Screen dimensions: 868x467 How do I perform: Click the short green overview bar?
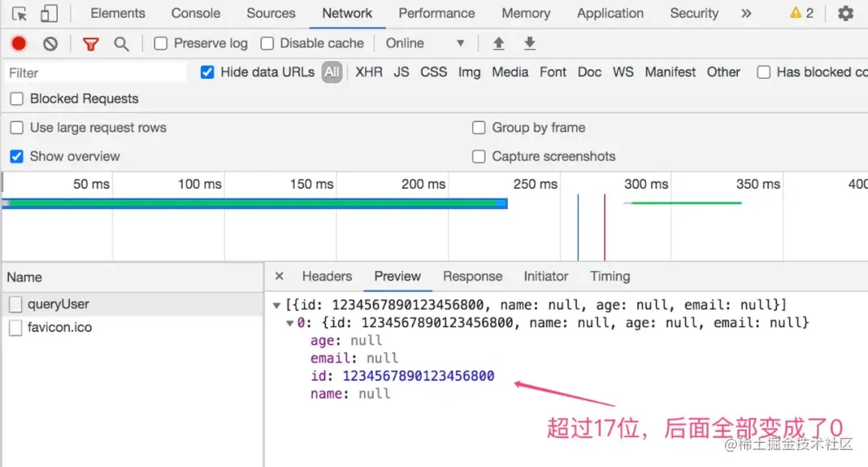click(x=682, y=203)
